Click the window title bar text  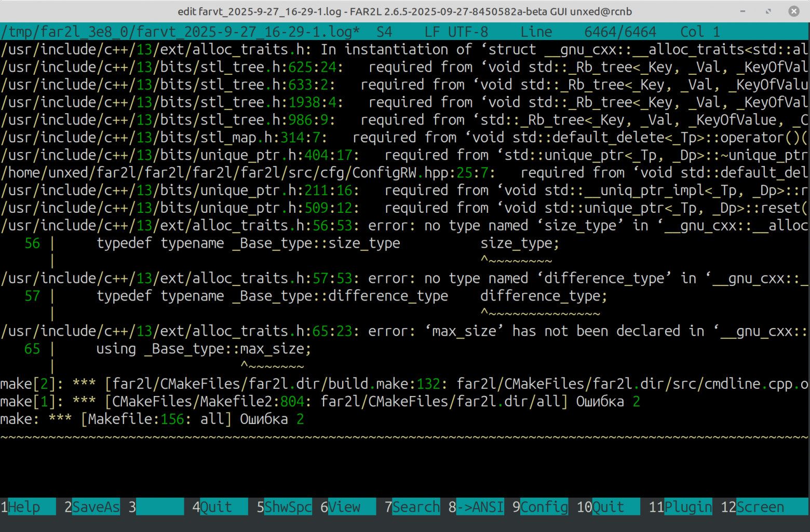[x=405, y=11]
